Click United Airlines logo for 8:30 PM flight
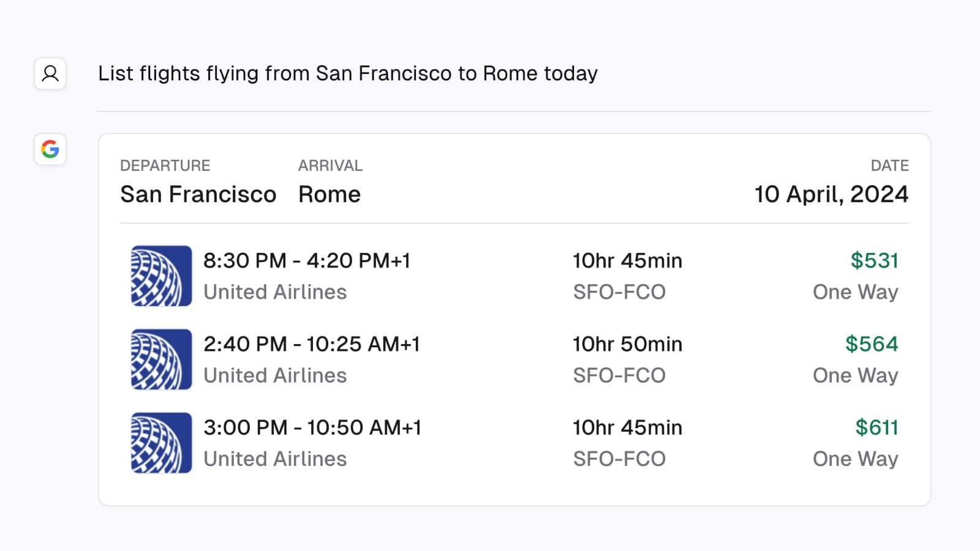 [x=161, y=276]
